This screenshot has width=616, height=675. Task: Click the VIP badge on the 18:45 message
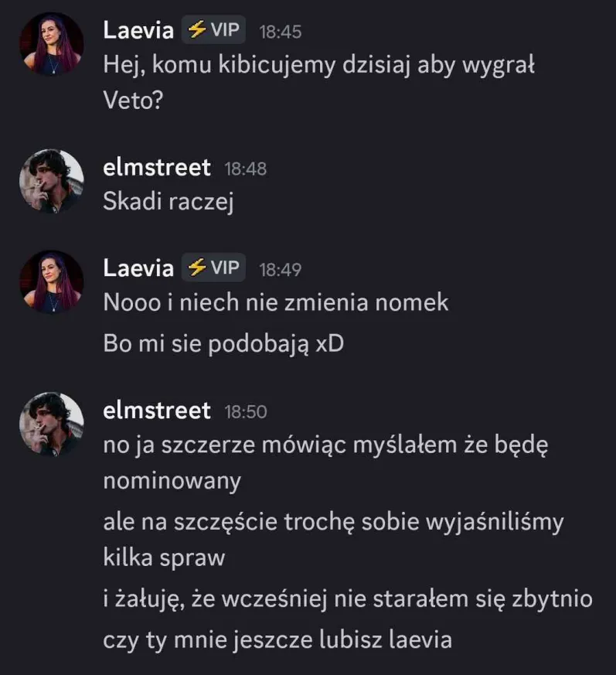[215, 31]
